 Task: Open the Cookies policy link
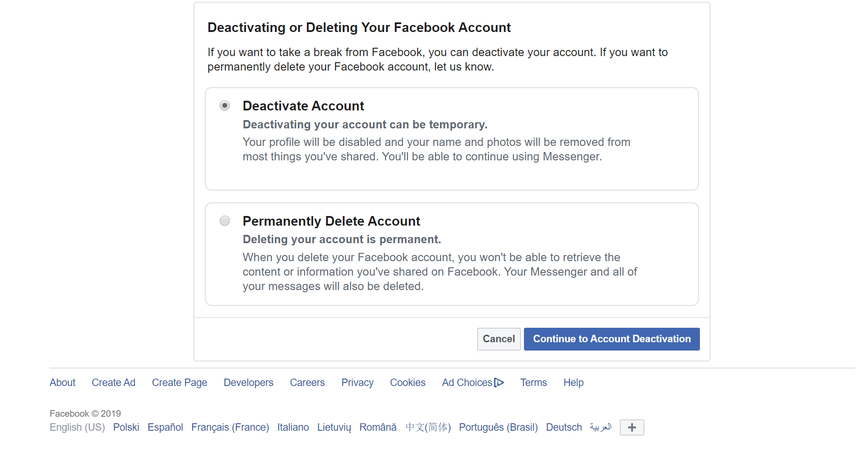click(x=408, y=383)
